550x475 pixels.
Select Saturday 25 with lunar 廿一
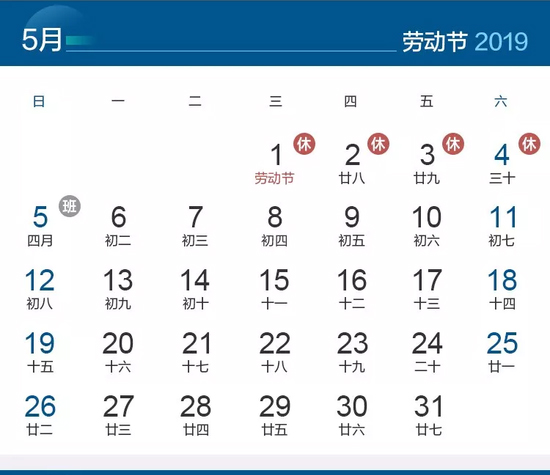click(502, 352)
